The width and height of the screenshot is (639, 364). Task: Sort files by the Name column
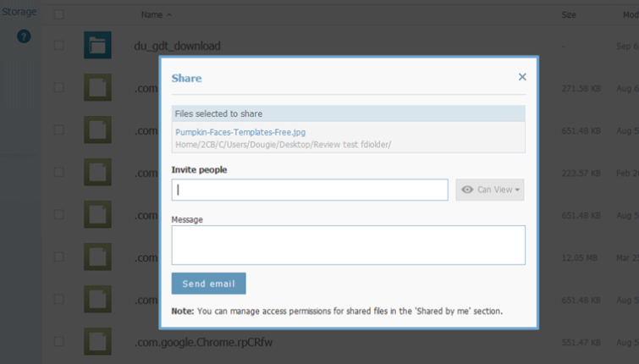click(x=156, y=14)
